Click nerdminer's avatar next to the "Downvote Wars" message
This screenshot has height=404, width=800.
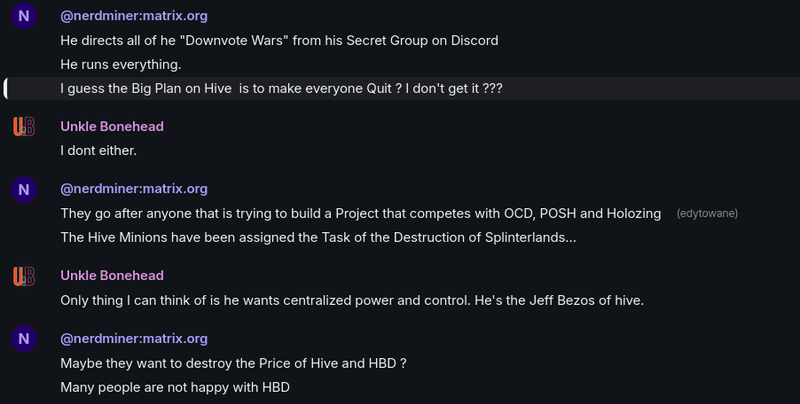[x=25, y=17]
